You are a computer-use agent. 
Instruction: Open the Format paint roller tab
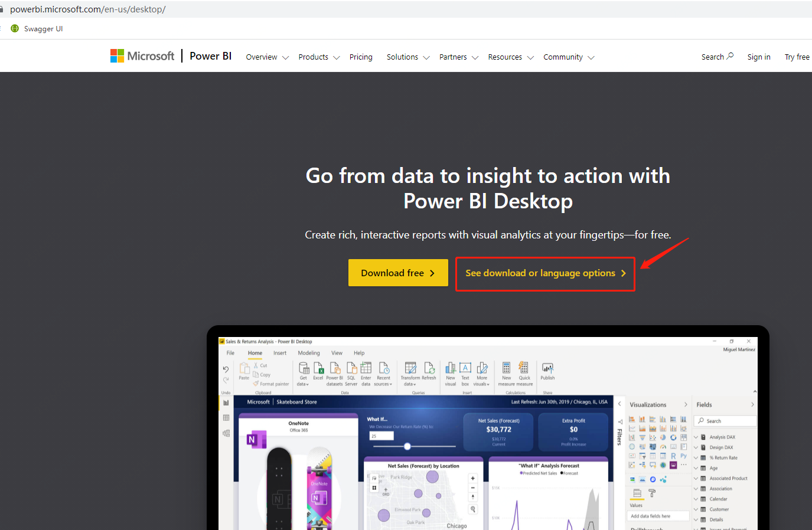pos(652,493)
